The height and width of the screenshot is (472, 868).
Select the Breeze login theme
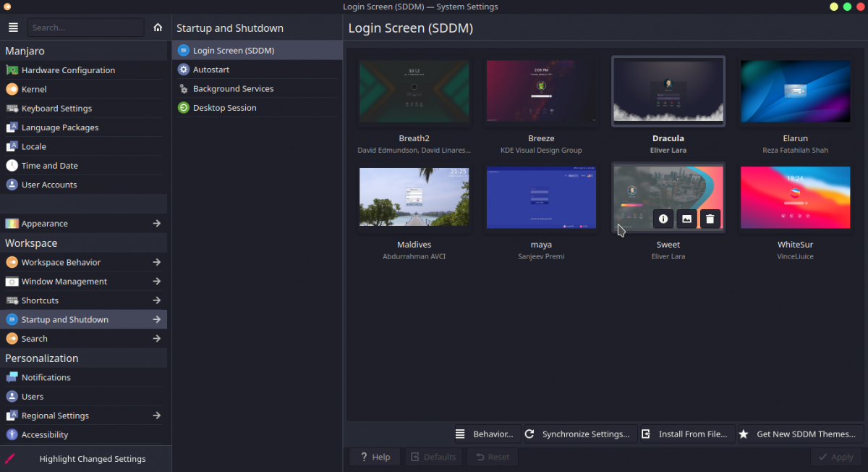[x=541, y=92]
